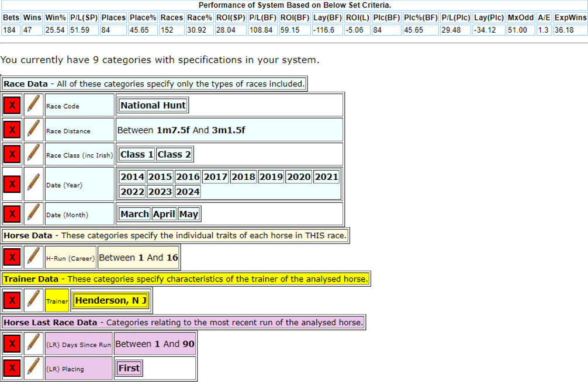
Task: Click the 108.84 P/L(BF) value cell
Action: (263, 30)
